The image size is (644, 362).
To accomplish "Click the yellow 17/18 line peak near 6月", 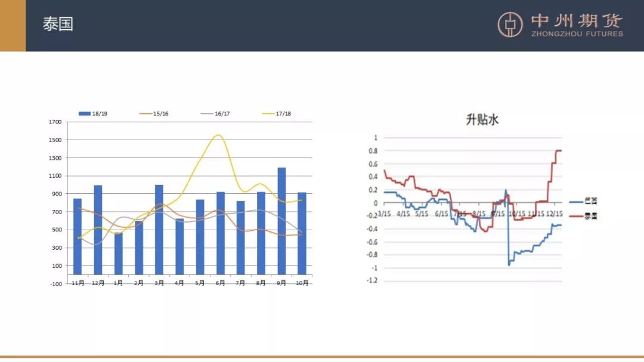I will coord(218,135).
